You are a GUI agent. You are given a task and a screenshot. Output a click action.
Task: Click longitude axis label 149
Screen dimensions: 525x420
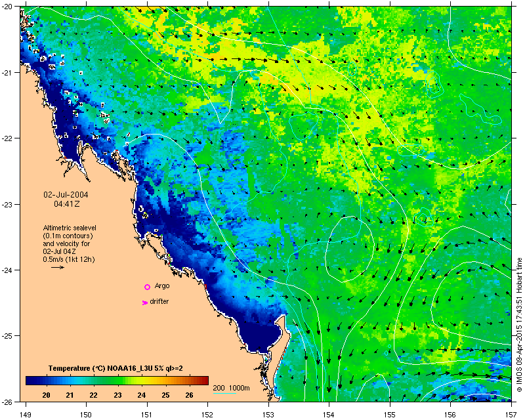pos(26,415)
